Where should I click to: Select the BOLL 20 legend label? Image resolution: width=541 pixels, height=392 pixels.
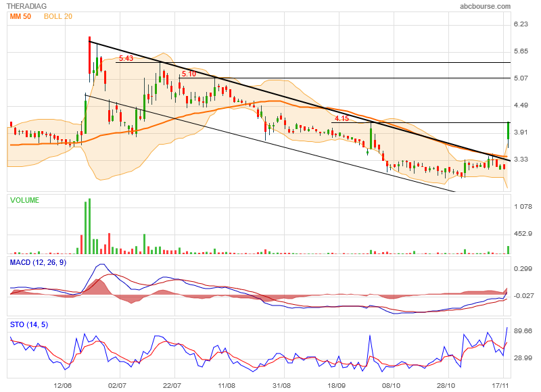tap(58, 16)
